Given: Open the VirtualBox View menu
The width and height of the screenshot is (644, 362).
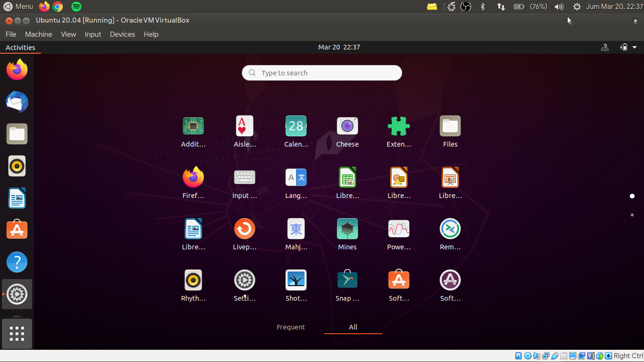Looking at the screenshot, I should 68,34.
